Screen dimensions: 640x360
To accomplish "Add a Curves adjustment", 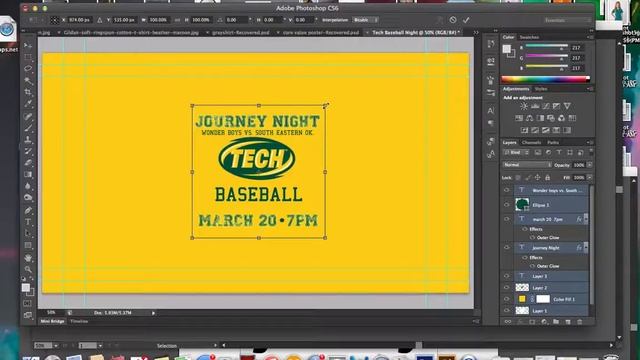I will 546,106.
